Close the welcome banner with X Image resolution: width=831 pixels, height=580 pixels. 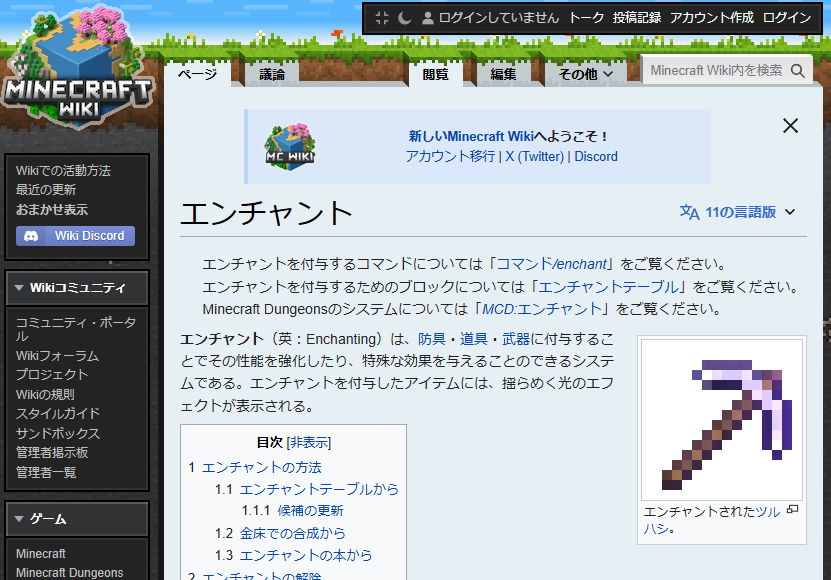(x=790, y=126)
